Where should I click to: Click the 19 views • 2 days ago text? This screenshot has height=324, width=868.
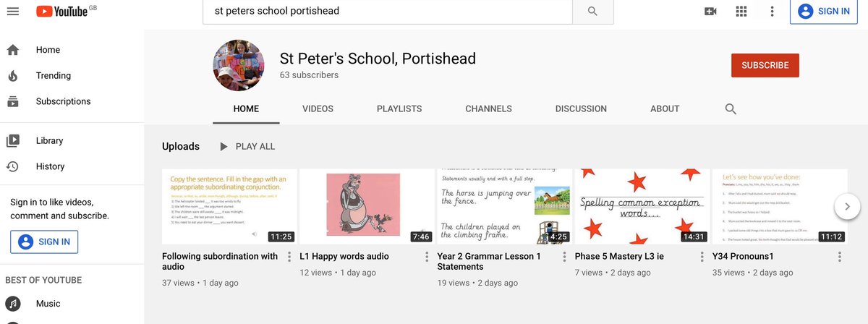[x=477, y=283]
